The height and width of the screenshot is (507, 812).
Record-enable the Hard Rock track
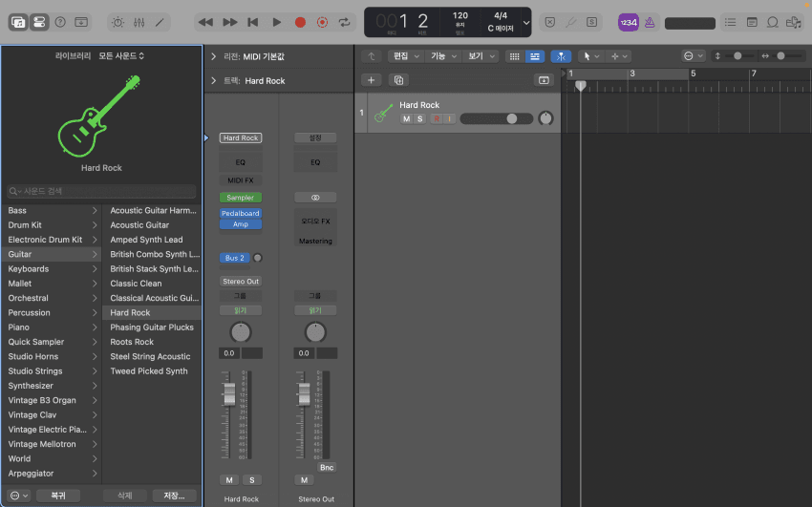(436, 118)
